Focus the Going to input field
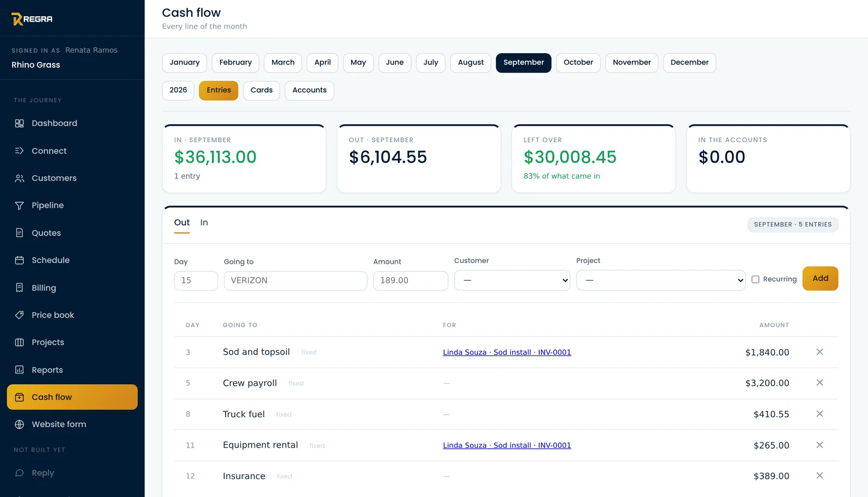 295,281
